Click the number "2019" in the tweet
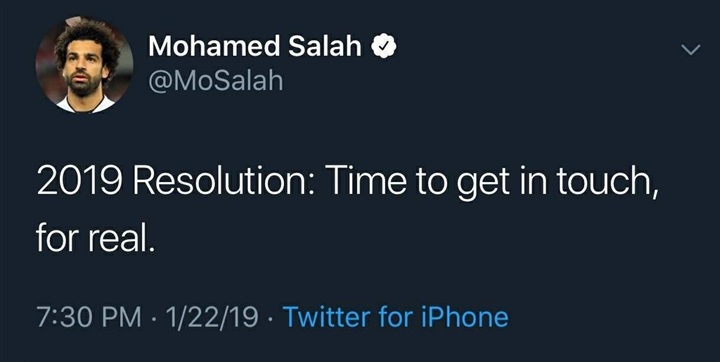The height and width of the screenshot is (362, 720). point(79,182)
